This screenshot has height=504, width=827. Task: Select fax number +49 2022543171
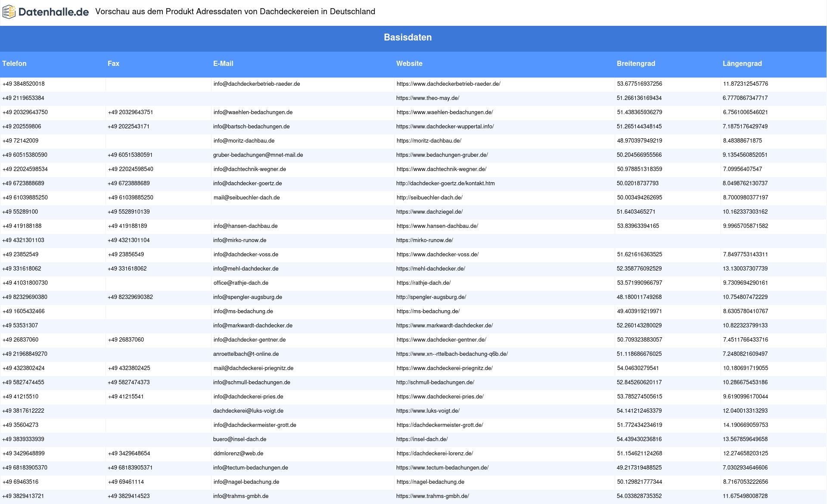[129, 127]
